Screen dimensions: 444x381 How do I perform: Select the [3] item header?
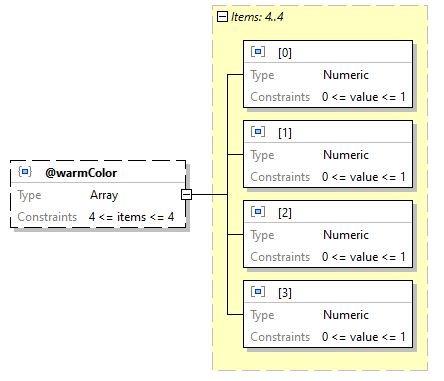tap(328, 292)
